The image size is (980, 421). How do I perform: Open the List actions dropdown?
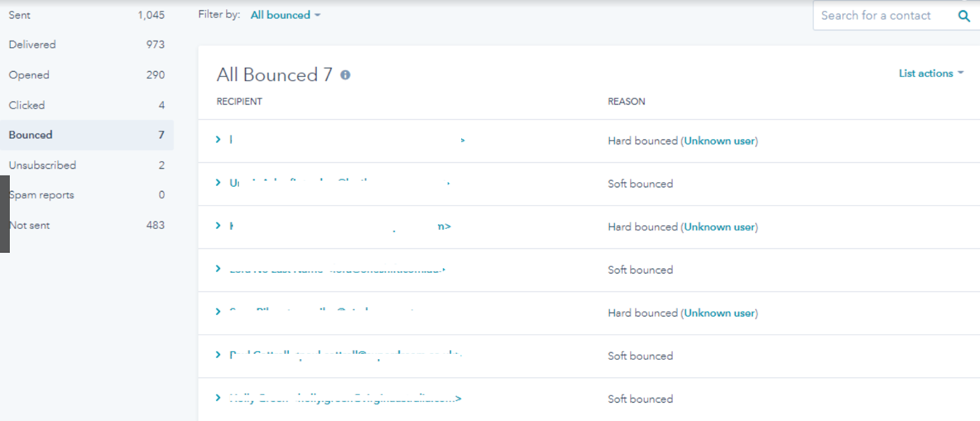click(x=930, y=73)
